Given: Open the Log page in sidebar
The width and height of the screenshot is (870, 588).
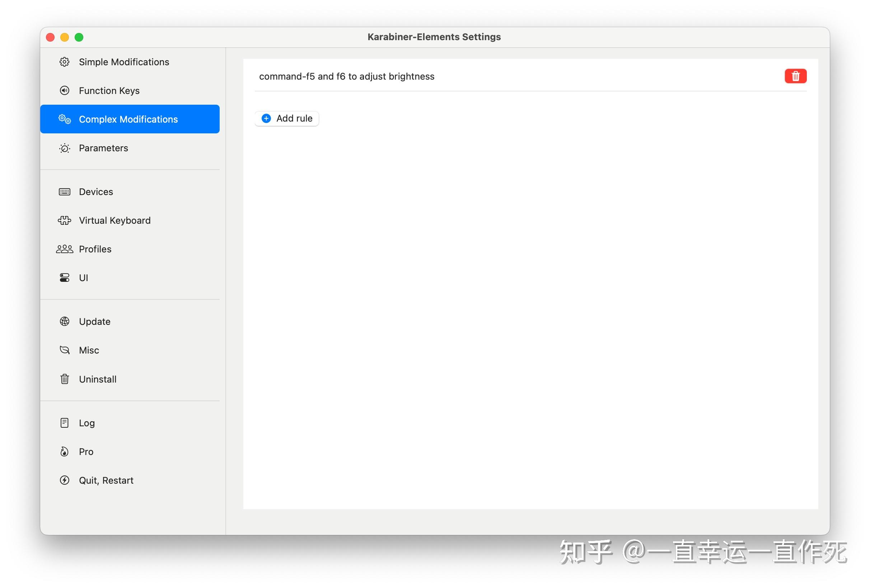Looking at the screenshot, I should coord(86,423).
